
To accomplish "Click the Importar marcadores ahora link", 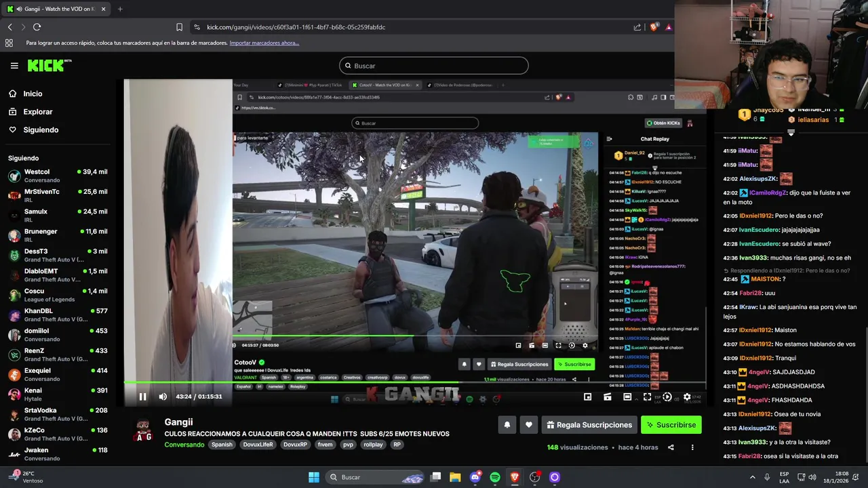I will click(x=264, y=43).
